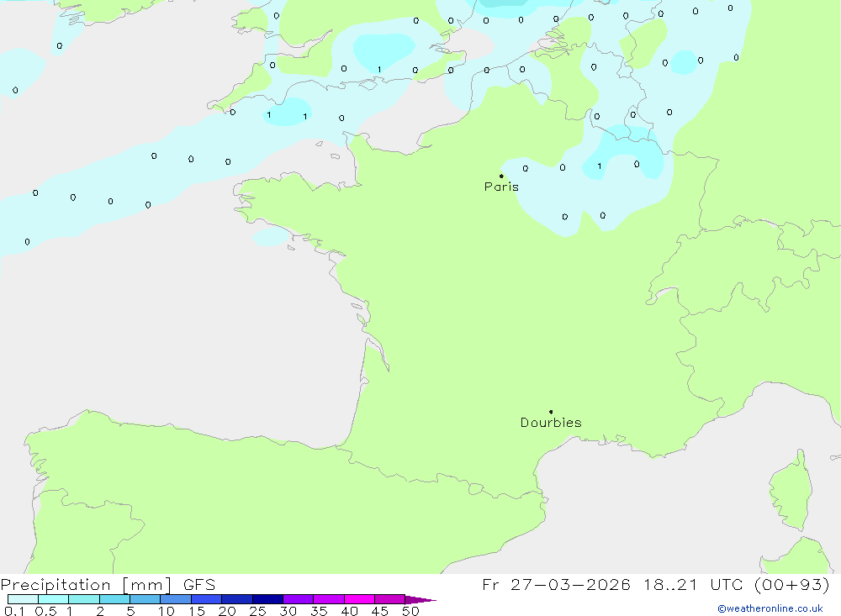Pick the purple 30–35 mm legend swatch
The height and width of the screenshot is (616, 841).
(299, 599)
